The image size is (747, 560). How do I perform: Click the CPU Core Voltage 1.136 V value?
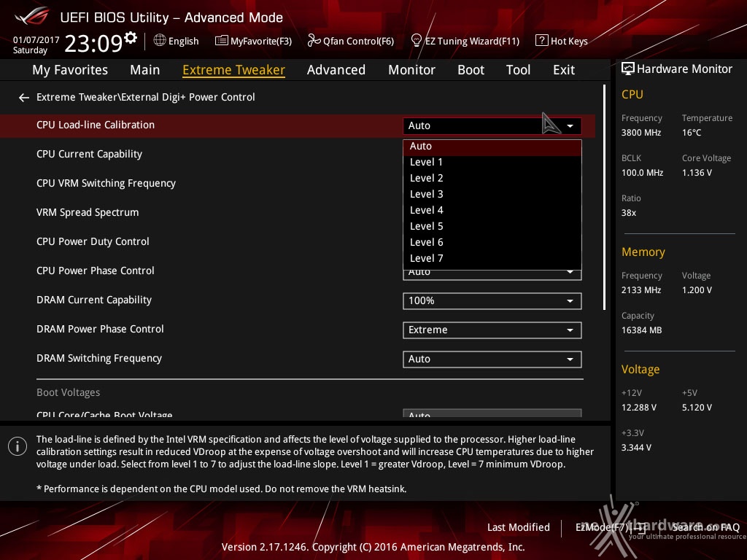click(697, 173)
